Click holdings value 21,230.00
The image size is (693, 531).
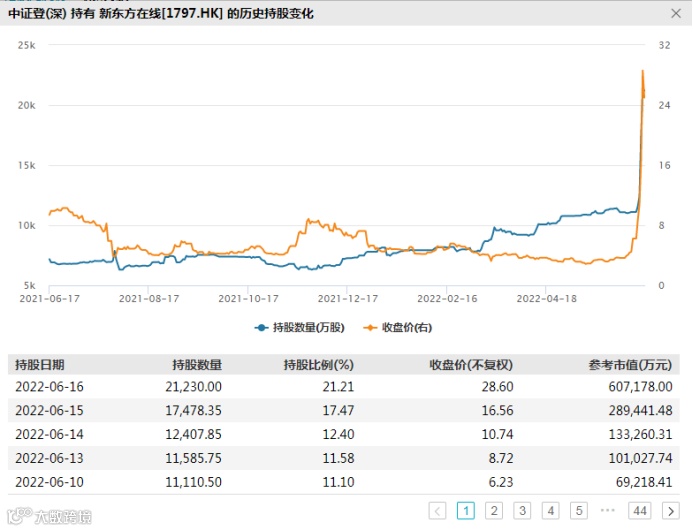tap(194, 387)
